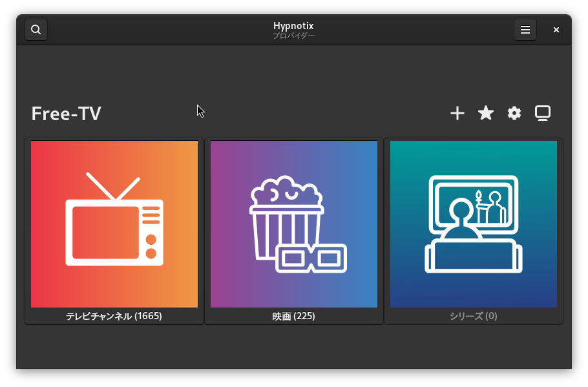588x387 pixels.
Task: Open the hamburger main menu
Action: (525, 30)
